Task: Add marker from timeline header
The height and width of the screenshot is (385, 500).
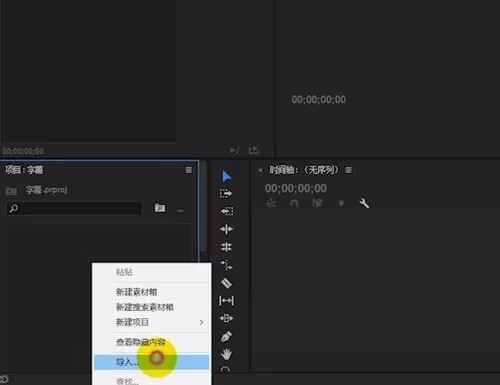Action: tap(341, 203)
